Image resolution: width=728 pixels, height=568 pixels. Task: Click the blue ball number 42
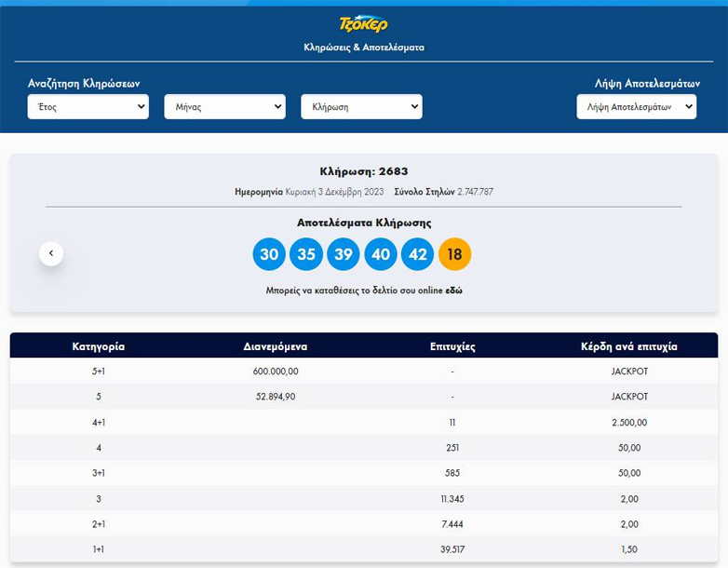point(418,254)
